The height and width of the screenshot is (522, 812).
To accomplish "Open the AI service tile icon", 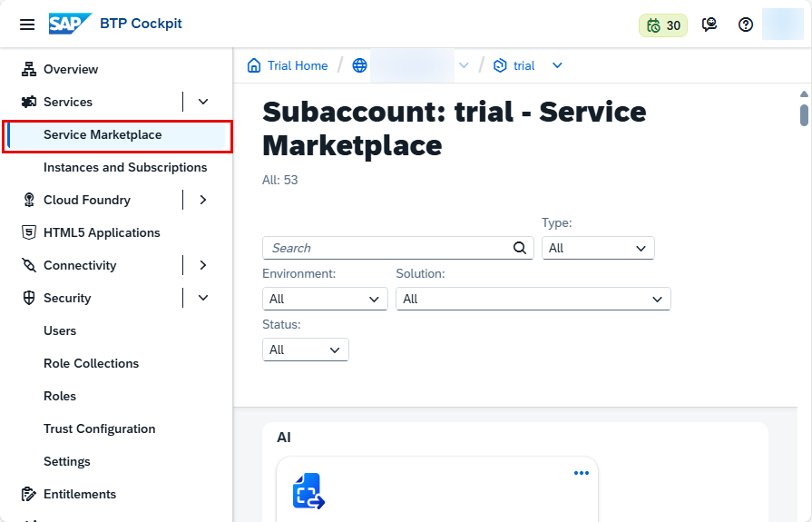I will [x=308, y=490].
